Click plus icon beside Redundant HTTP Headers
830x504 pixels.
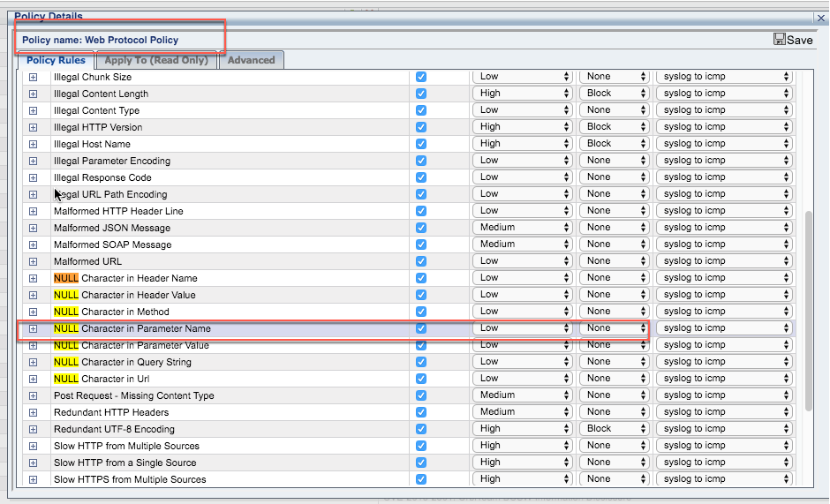click(x=34, y=412)
